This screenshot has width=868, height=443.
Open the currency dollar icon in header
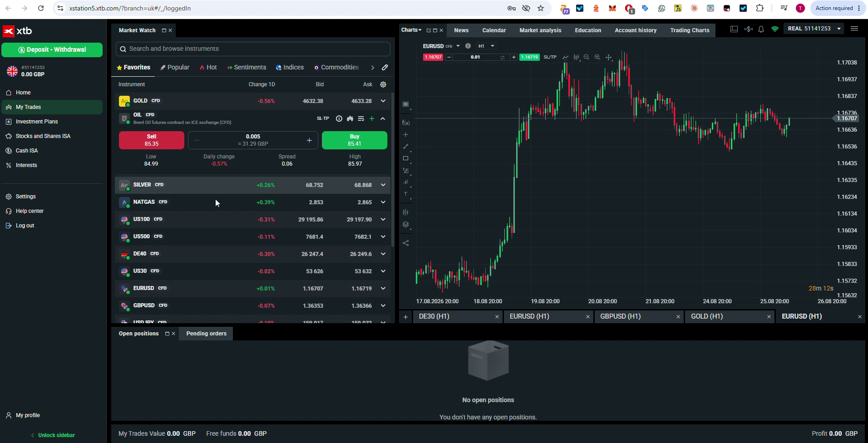click(748, 29)
